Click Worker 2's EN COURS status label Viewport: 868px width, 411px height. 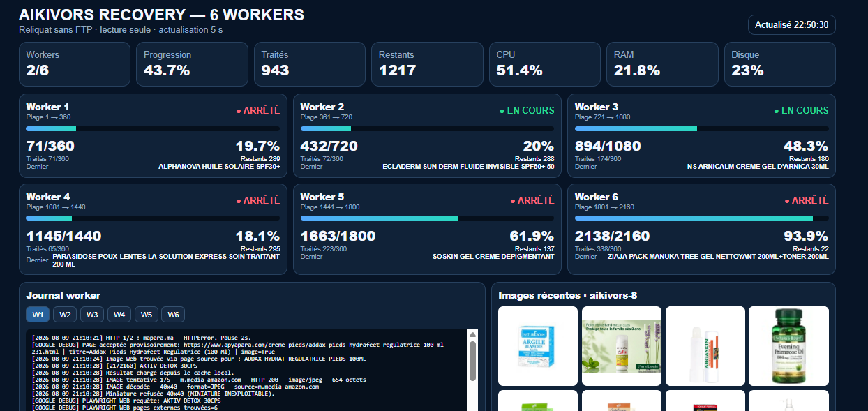click(527, 110)
